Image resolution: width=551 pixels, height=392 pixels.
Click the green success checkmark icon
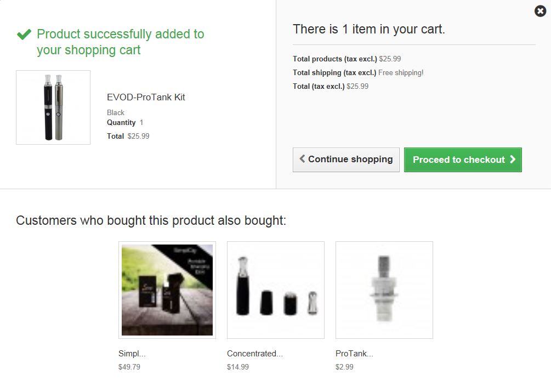24,35
